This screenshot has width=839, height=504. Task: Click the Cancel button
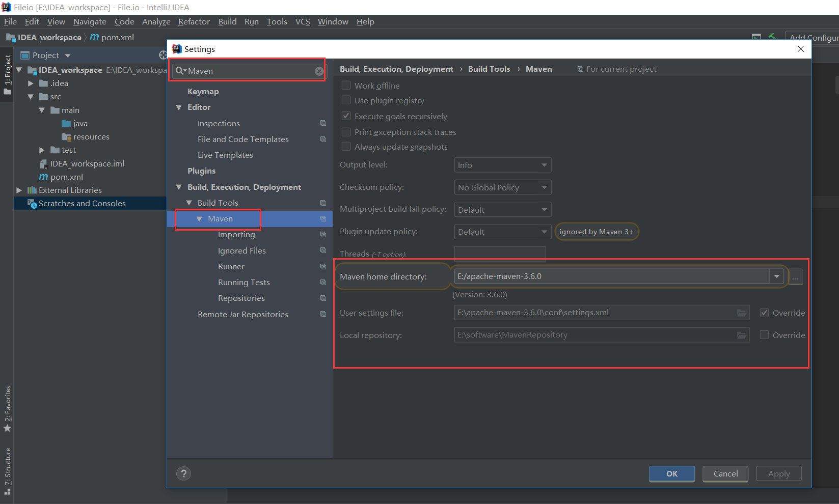pyautogui.click(x=725, y=473)
